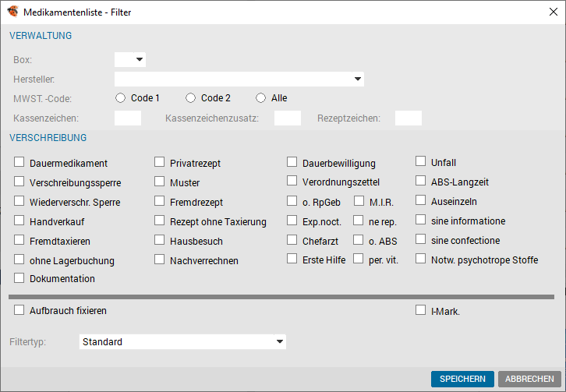The width and height of the screenshot is (566, 392).
Task: Check the sine informatione checkbox
Action: point(420,220)
